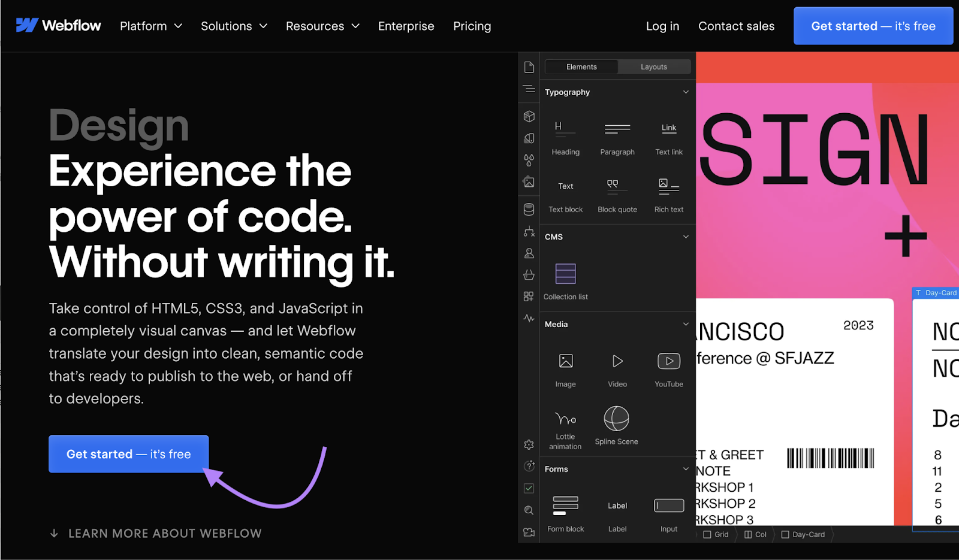Screen dimensions: 959x560
Task: Select Col in the breadcrumb bar
Action: (755, 534)
